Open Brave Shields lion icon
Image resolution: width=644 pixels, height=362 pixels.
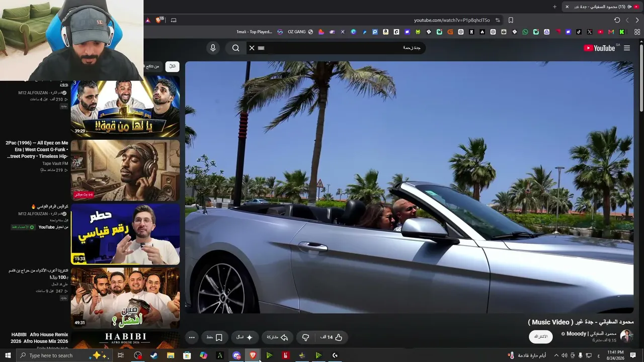pyautogui.click(x=159, y=20)
